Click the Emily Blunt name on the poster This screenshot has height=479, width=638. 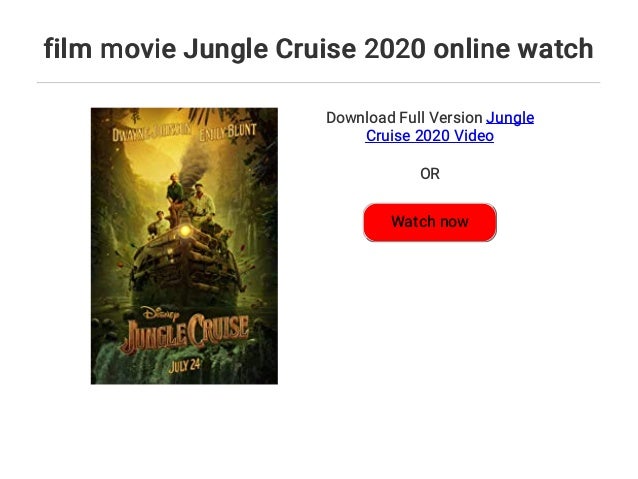(227, 131)
